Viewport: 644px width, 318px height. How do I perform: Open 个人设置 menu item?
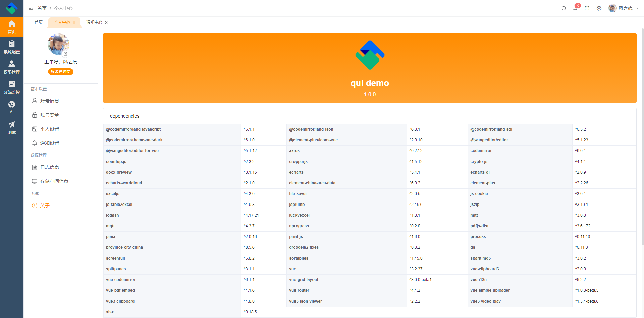(61, 129)
